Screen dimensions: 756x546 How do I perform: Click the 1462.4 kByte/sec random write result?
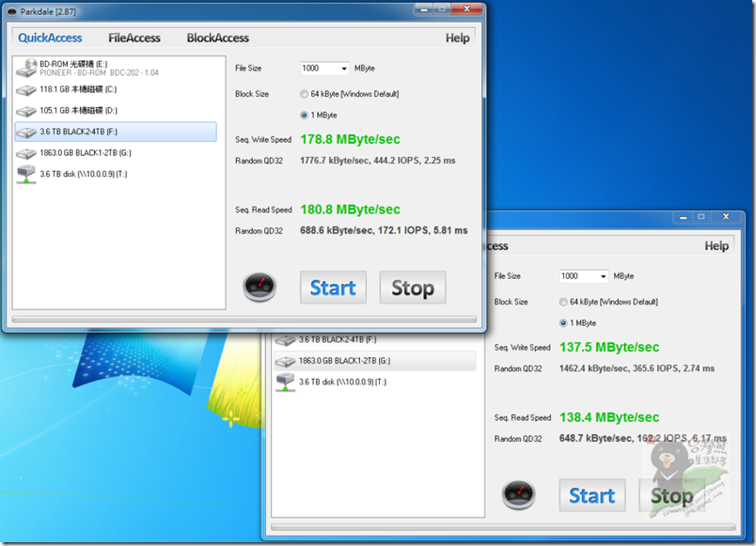pyautogui.click(x=637, y=368)
